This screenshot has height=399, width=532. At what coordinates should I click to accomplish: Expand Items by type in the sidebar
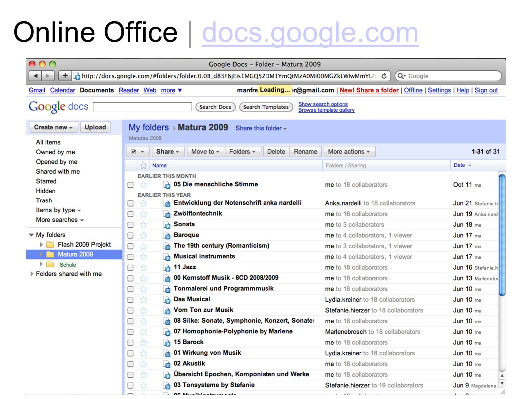(x=58, y=210)
